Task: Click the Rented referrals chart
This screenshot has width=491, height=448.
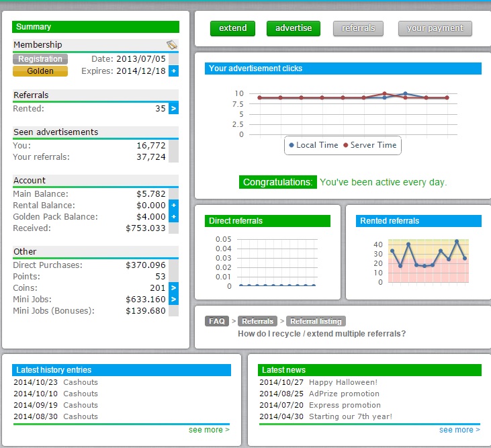Action: pyautogui.click(x=418, y=261)
